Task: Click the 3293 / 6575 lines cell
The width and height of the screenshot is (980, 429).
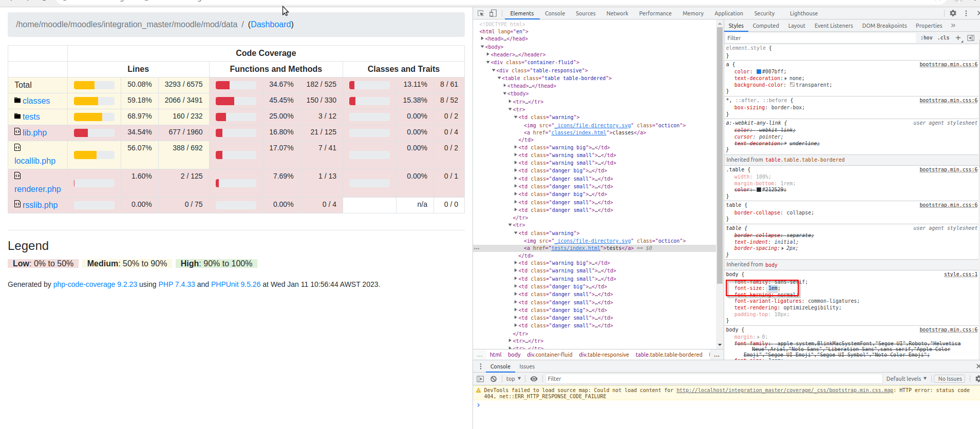Action: [183, 84]
